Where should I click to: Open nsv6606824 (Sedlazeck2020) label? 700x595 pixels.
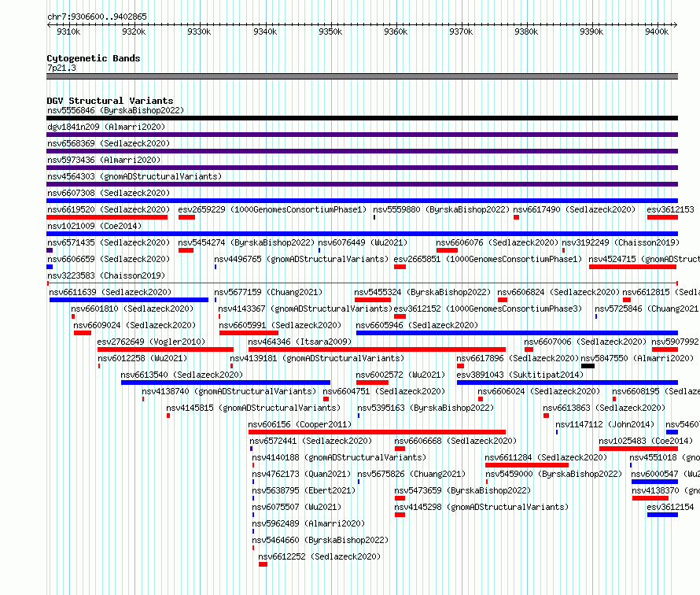(x=558, y=292)
